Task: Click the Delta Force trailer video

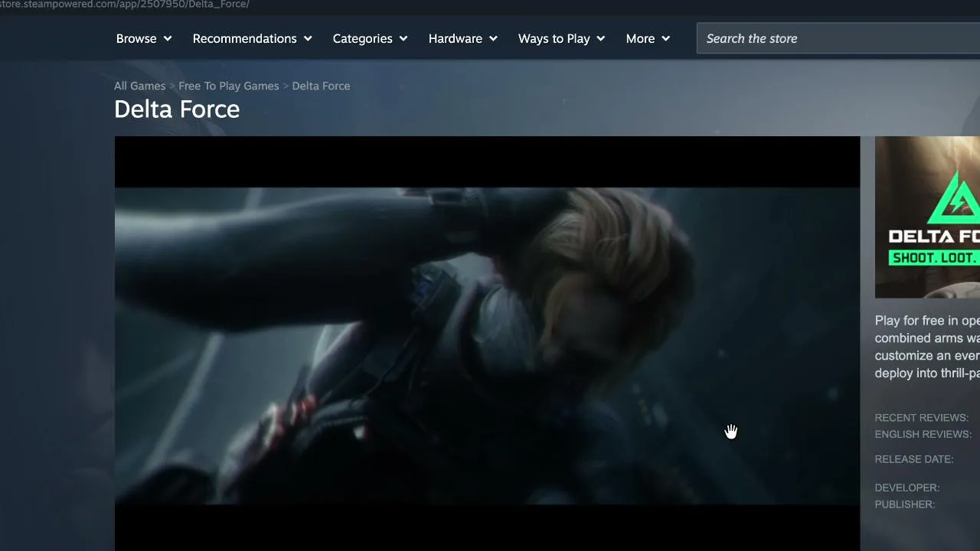Action: point(487,344)
